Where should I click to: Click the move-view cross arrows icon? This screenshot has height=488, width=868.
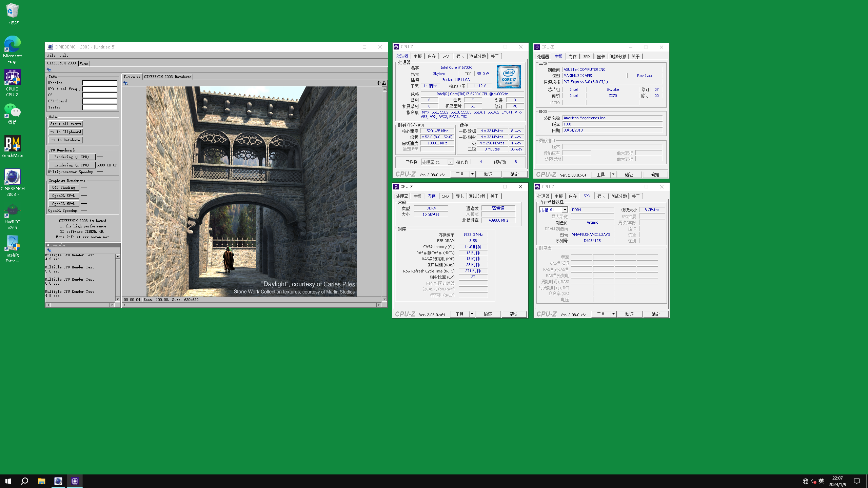coord(378,83)
